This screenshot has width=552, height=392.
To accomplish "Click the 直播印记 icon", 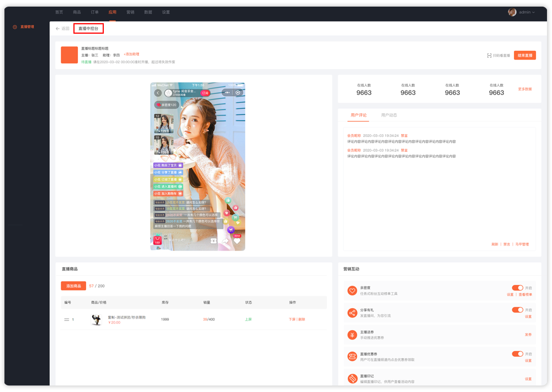I will (x=352, y=379).
